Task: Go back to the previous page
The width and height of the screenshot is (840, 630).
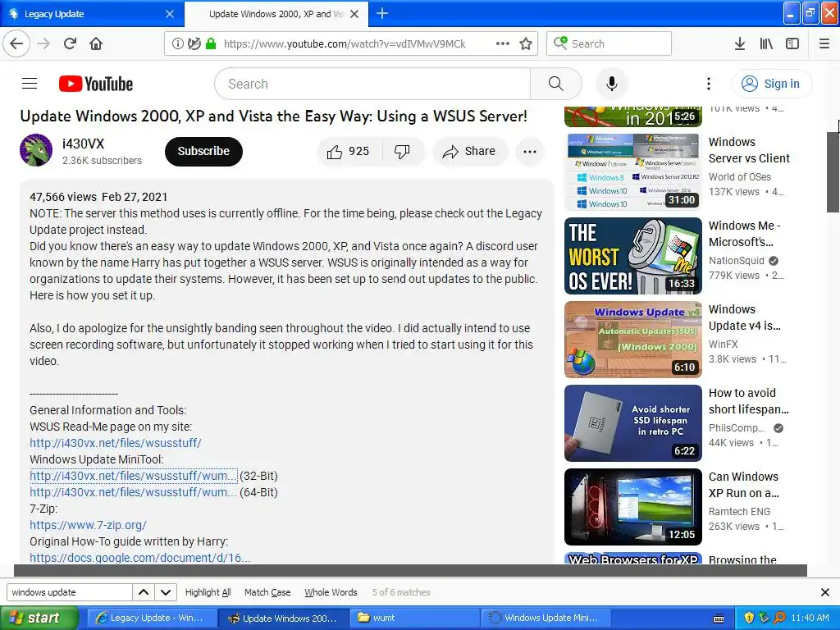Action: click(16, 43)
